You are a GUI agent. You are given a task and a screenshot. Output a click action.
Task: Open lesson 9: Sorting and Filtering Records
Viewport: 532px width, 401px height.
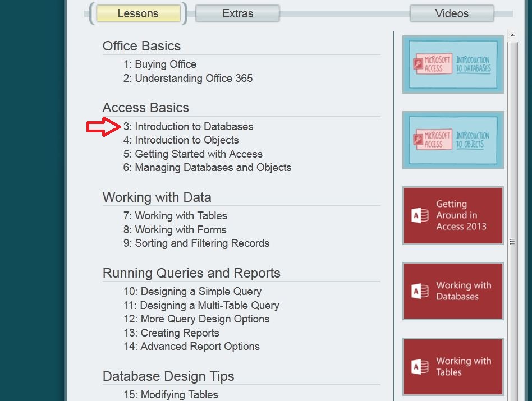coord(196,243)
